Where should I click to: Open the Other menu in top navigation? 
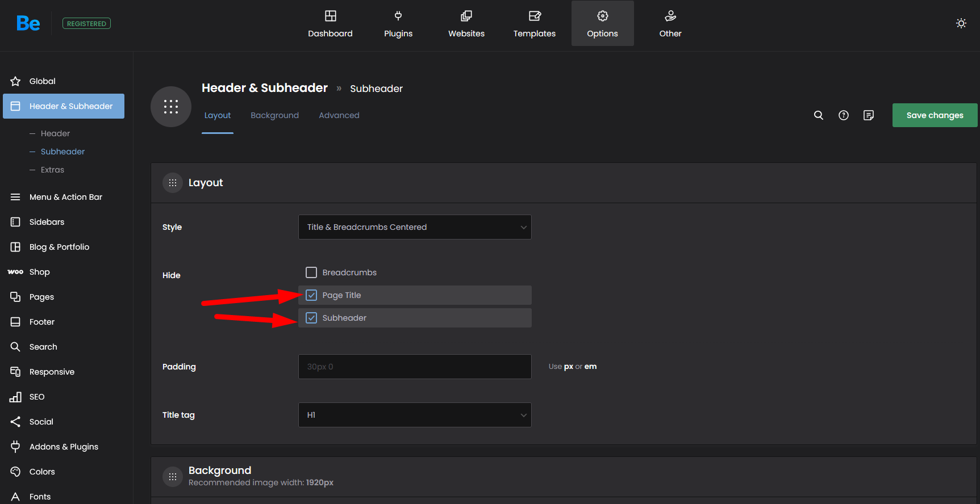click(x=670, y=24)
